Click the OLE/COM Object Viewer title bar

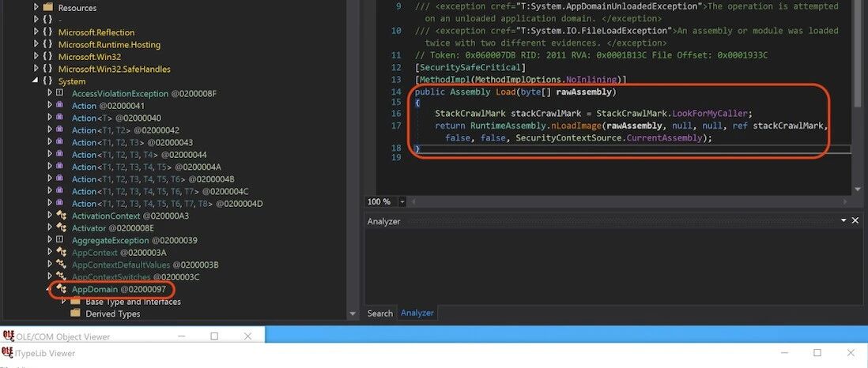pyautogui.click(x=132, y=336)
